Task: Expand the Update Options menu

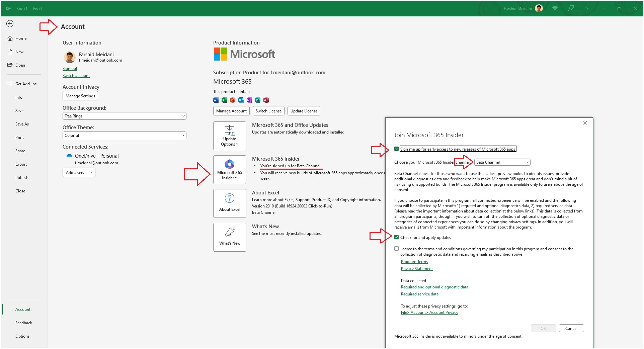Action: point(230,136)
